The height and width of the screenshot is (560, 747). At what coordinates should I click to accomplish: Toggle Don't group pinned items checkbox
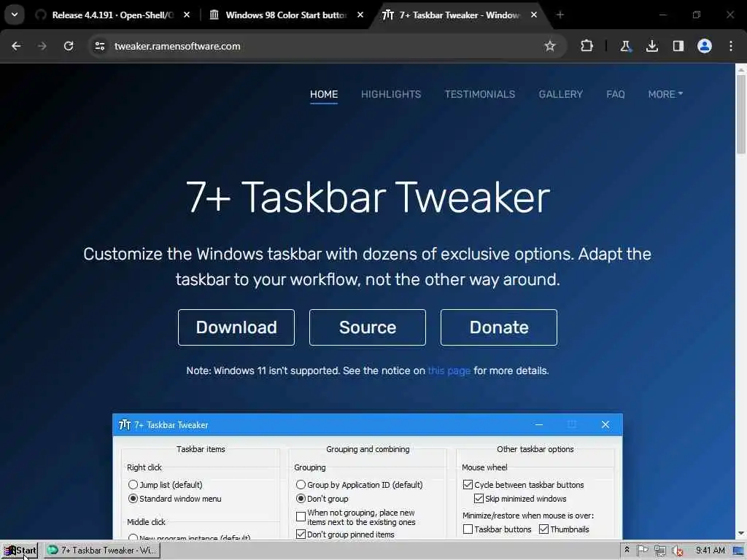click(301, 534)
